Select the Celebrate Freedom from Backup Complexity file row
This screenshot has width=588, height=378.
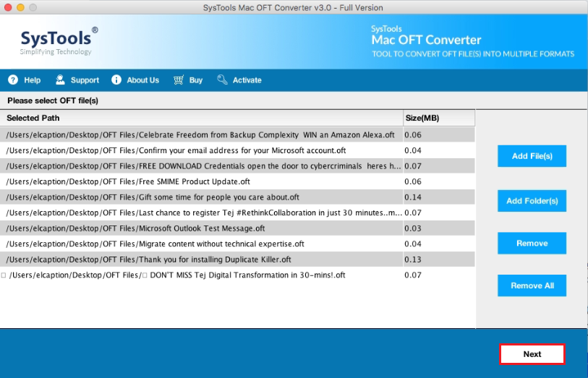tap(237, 135)
